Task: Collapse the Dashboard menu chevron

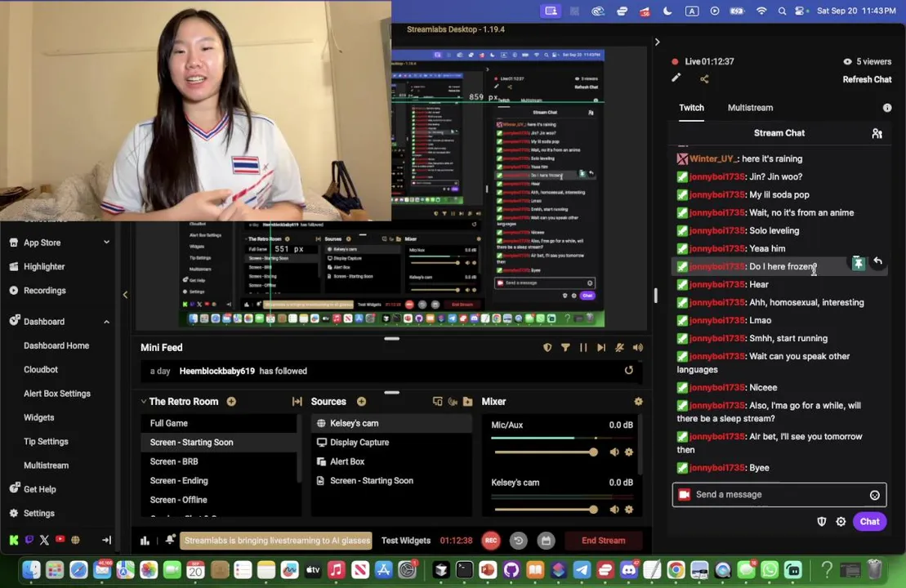Action: [106, 322]
